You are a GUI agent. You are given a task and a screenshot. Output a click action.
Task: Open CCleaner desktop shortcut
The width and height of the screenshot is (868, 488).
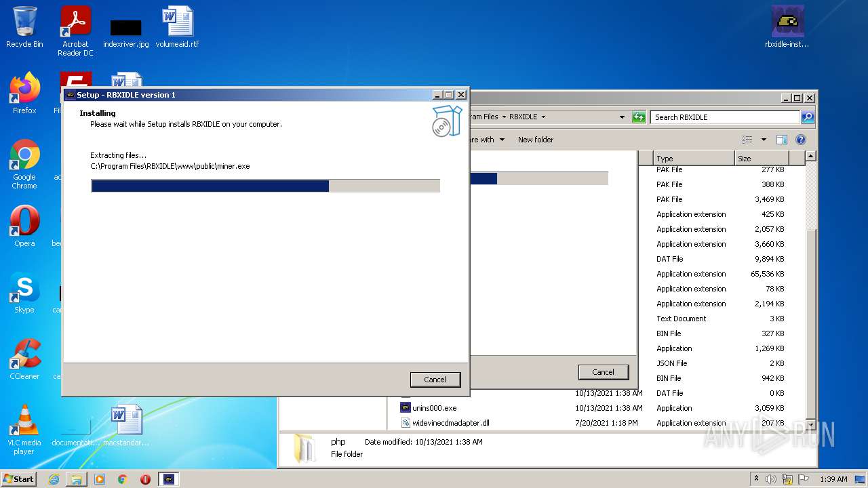(x=24, y=359)
